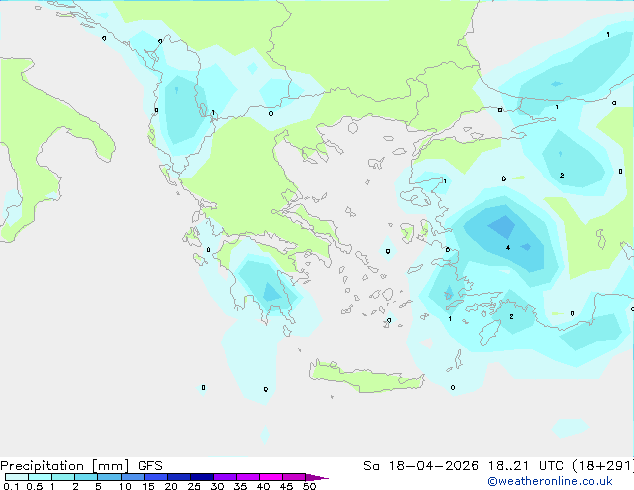
Task: Pick the 10–15 mm legend color swatch
Action: (132, 477)
